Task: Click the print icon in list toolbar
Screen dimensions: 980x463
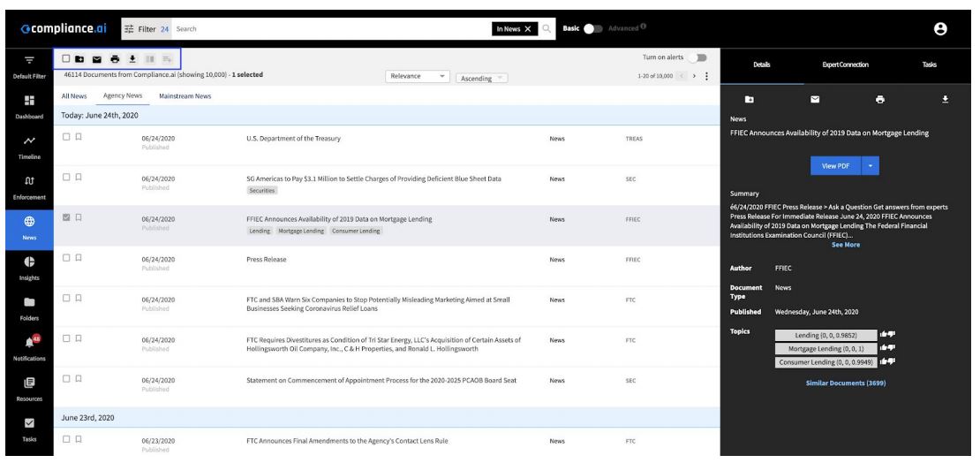Action: [x=115, y=59]
